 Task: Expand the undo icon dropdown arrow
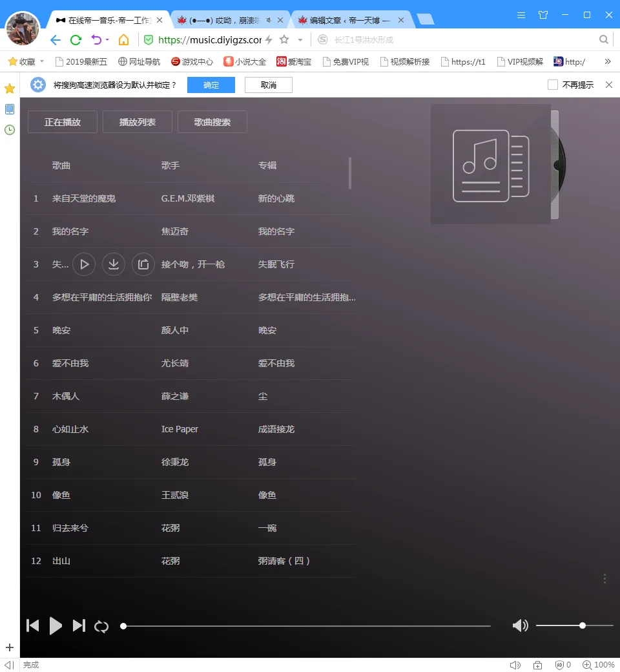(x=107, y=39)
